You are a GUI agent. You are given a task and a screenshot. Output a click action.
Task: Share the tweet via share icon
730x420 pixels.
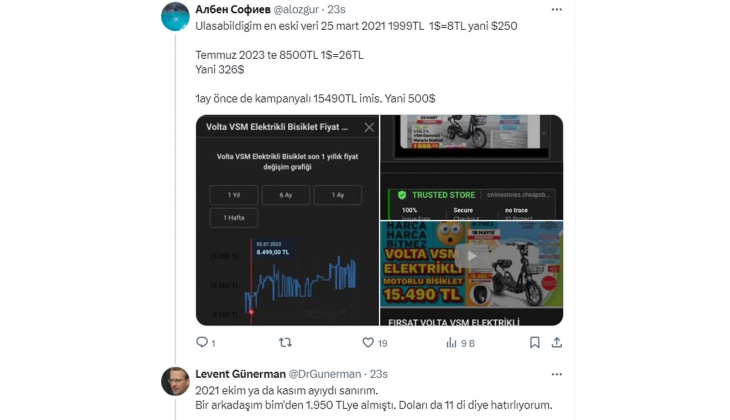[557, 343]
